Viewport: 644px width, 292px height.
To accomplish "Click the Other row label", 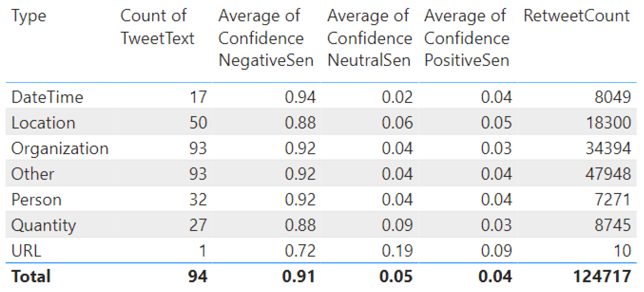I will click(32, 174).
